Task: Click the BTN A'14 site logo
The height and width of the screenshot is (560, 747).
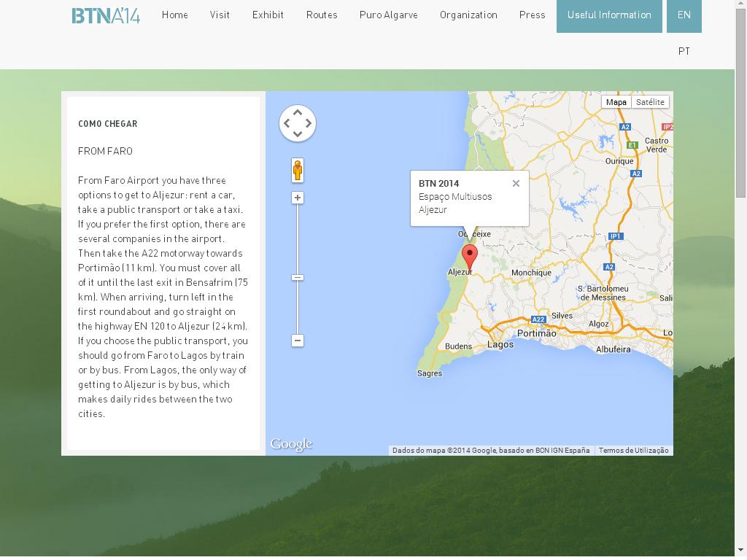Action: (106, 16)
